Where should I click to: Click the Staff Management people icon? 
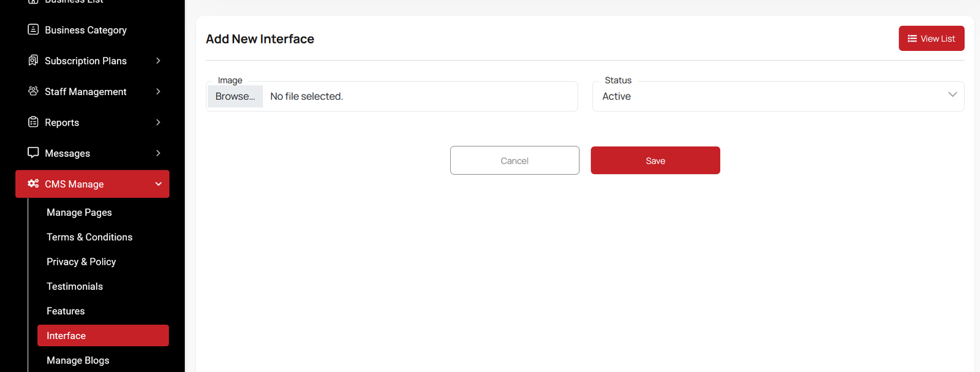(x=33, y=91)
